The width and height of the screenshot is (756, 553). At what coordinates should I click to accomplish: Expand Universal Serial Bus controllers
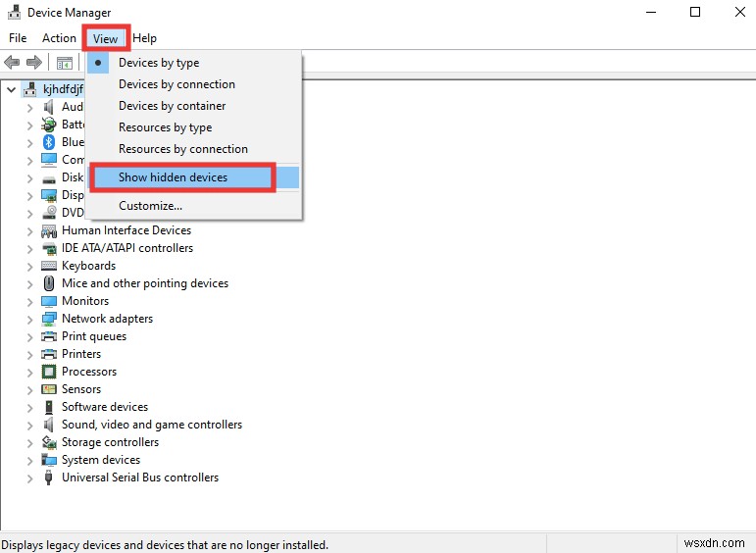(x=29, y=478)
